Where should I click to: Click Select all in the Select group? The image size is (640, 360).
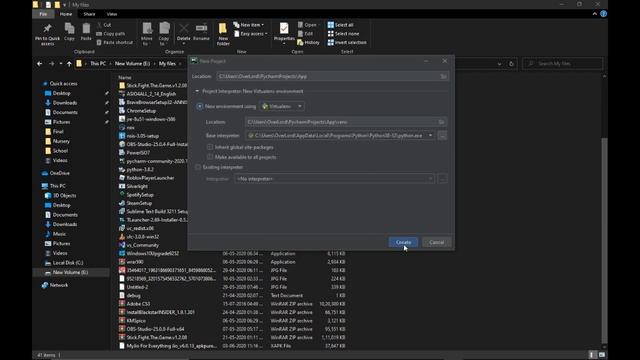click(340, 25)
